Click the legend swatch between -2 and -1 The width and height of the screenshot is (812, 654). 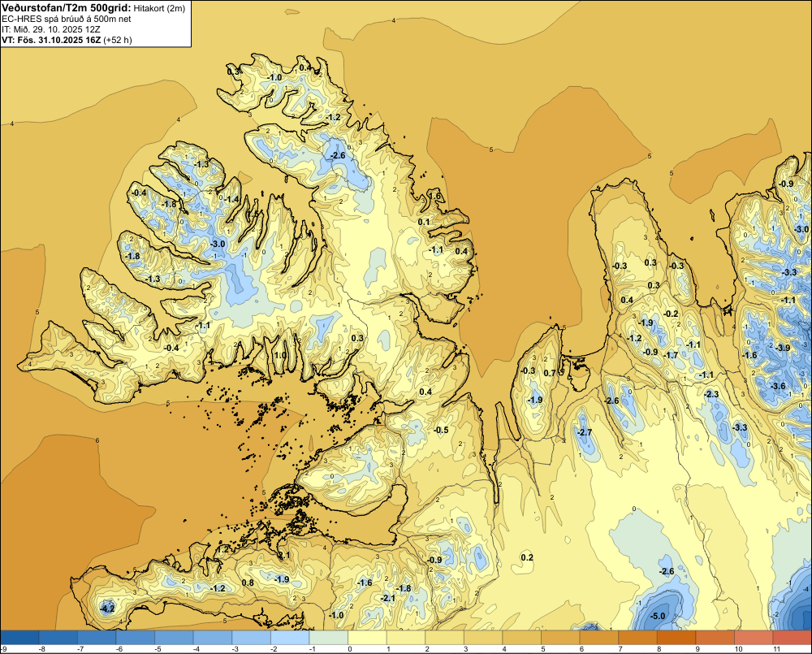click(x=290, y=638)
